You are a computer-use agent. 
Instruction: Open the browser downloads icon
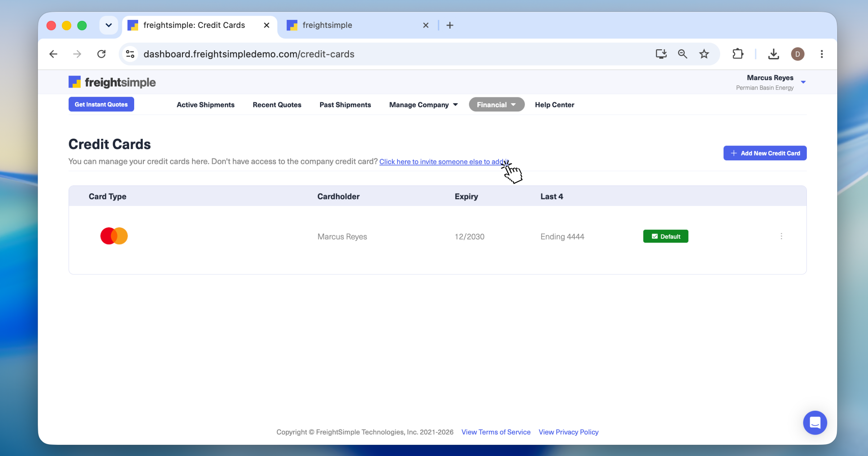click(773, 54)
